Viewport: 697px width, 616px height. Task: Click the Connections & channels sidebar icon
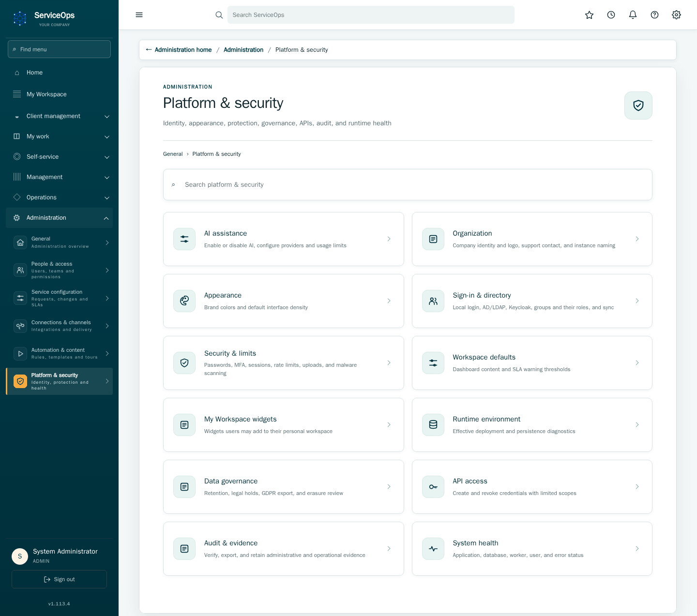point(20,326)
